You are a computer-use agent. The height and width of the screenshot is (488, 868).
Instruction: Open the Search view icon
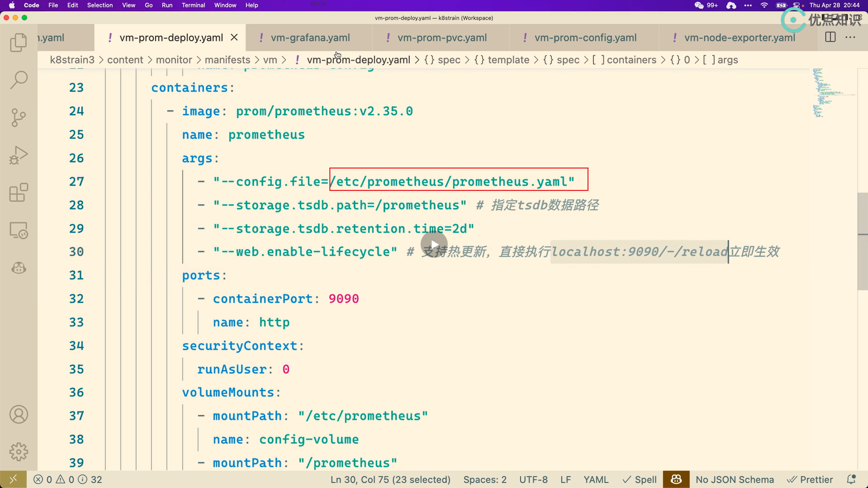18,80
